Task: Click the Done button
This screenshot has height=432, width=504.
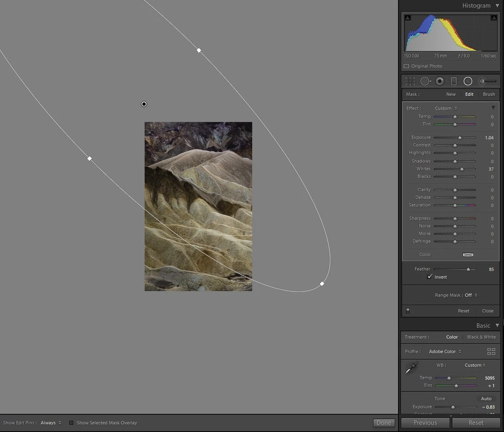Action: tap(384, 423)
